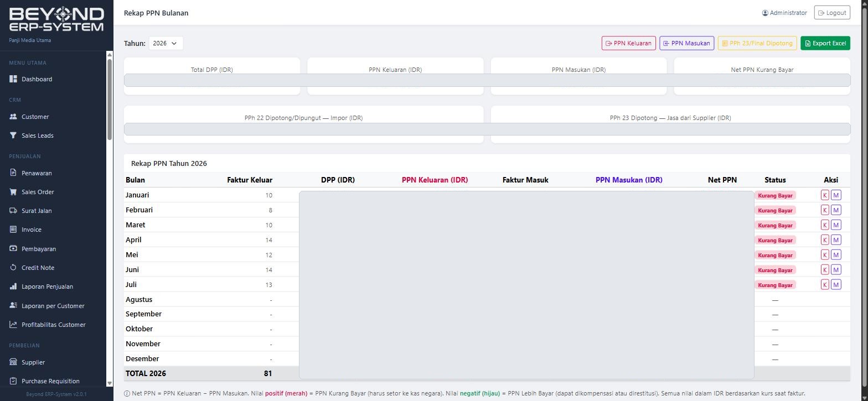
Task: Click the Credit Note circular arrow icon
Action: 13,268
